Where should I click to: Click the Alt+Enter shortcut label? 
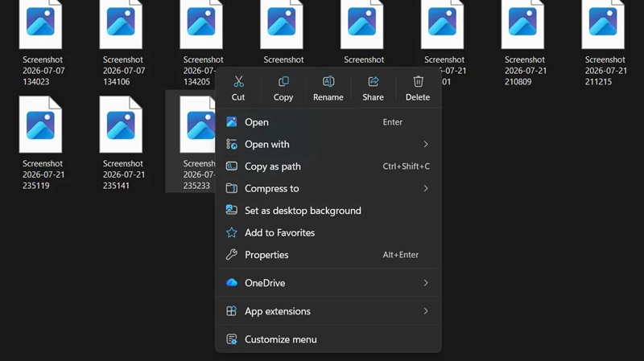(x=400, y=255)
